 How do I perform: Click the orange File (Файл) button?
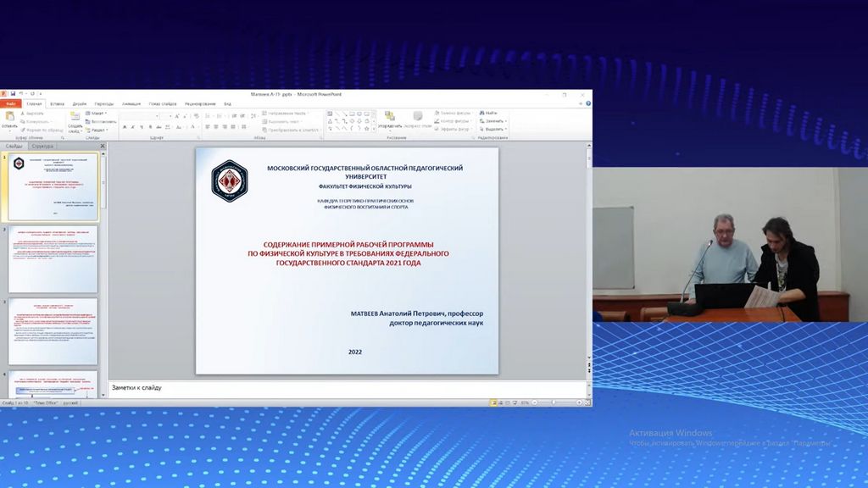point(10,103)
